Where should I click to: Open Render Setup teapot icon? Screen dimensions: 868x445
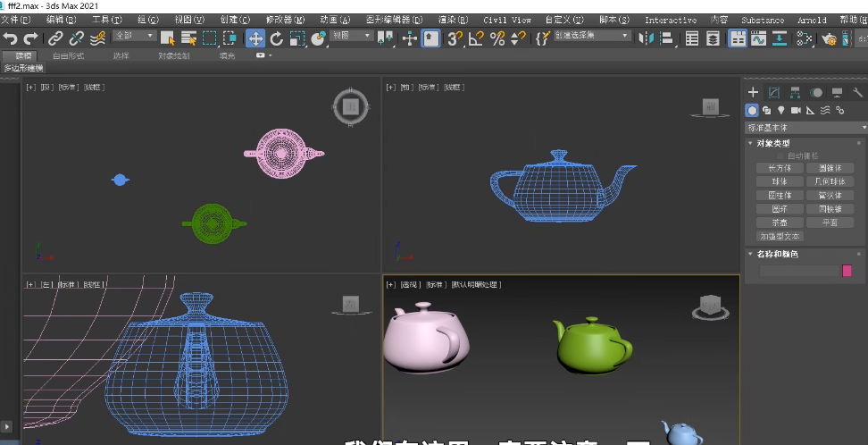click(x=828, y=38)
